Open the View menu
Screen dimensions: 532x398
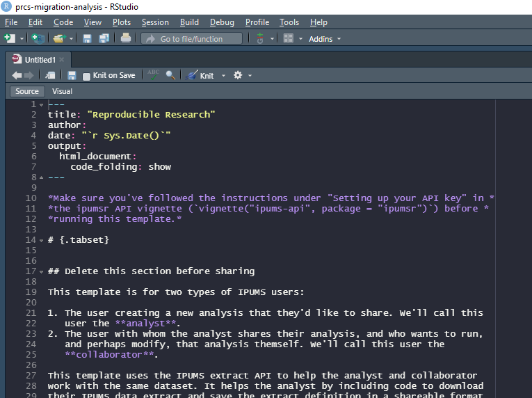click(x=92, y=22)
